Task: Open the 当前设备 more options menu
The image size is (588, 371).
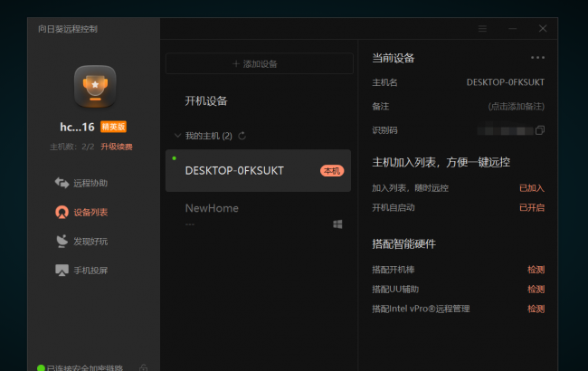Action: pos(537,57)
